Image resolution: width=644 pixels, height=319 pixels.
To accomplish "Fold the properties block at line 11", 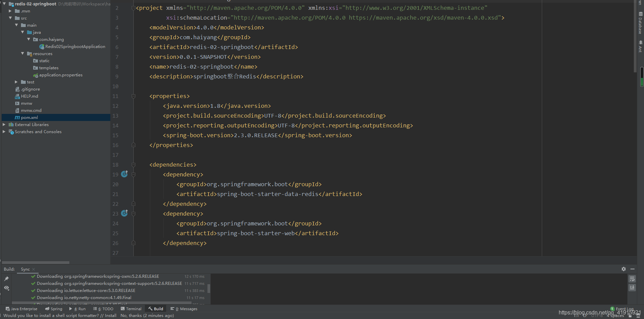I will coord(133,96).
